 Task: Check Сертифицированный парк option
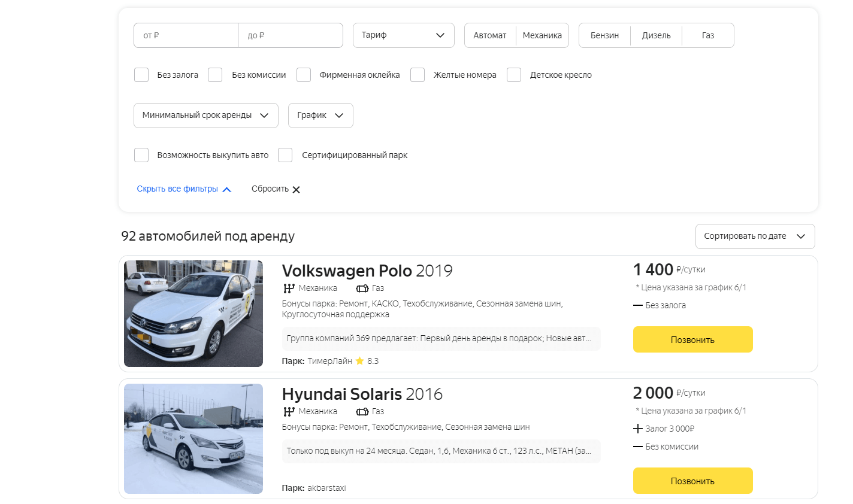(285, 155)
